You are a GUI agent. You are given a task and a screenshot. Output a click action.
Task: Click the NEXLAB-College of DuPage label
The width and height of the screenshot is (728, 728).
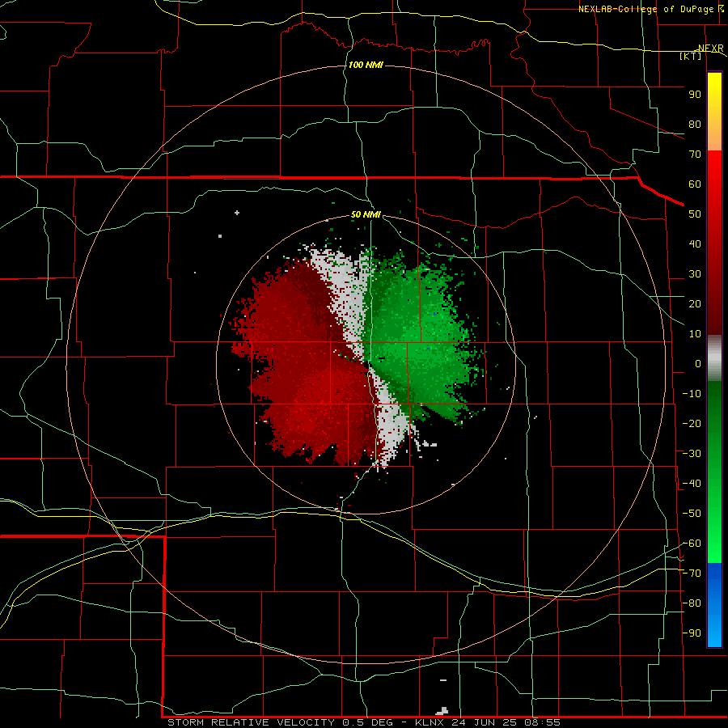tap(650, 9)
